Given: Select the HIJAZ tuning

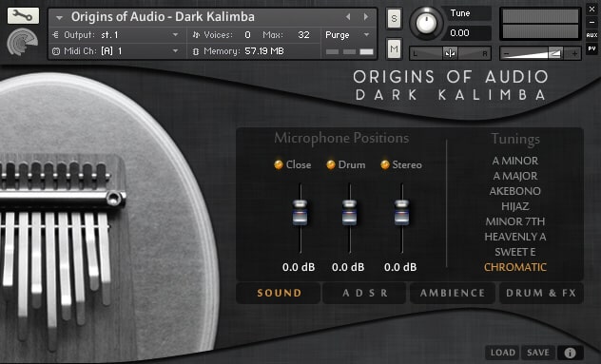Looking at the screenshot, I should pyautogui.click(x=515, y=206).
